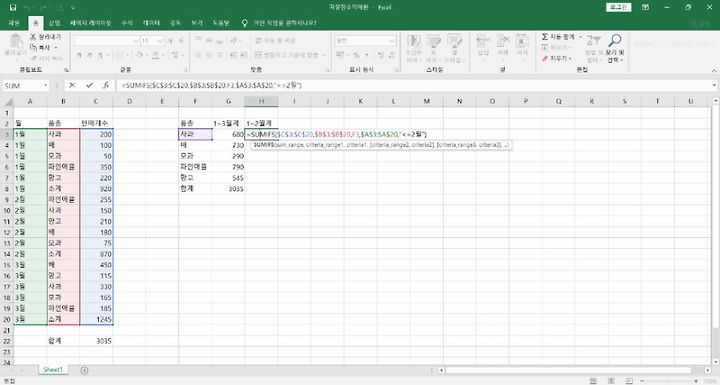The image size is (720, 385).
Task: Click the horizontal scrollbar right arrow
Action: (x=708, y=370)
